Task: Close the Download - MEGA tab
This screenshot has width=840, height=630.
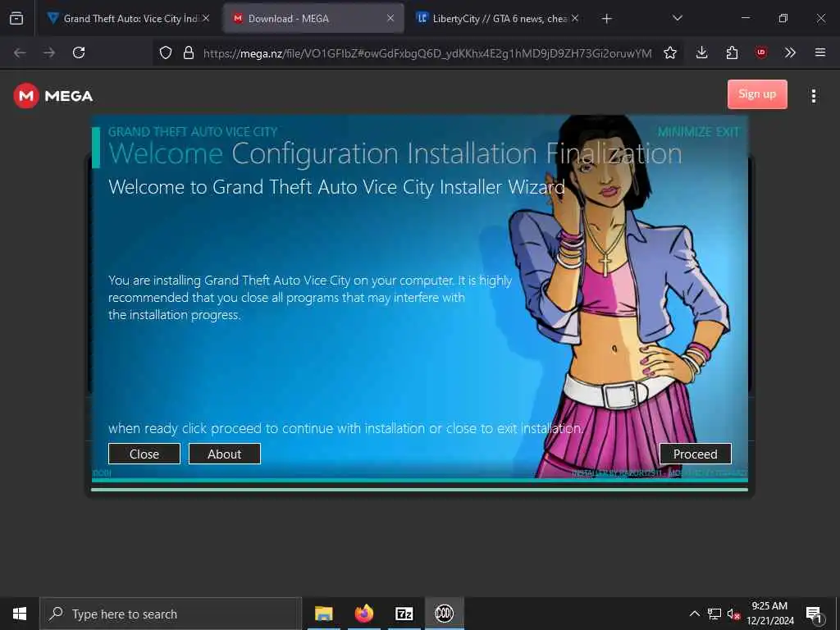Action: [390, 18]
